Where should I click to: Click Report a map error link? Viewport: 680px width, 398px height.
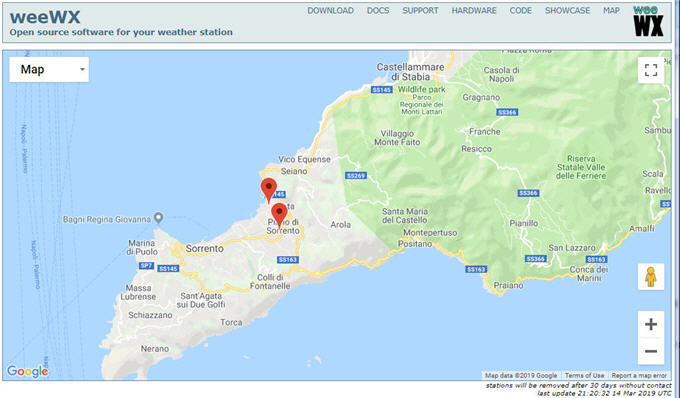pos(639,375)
